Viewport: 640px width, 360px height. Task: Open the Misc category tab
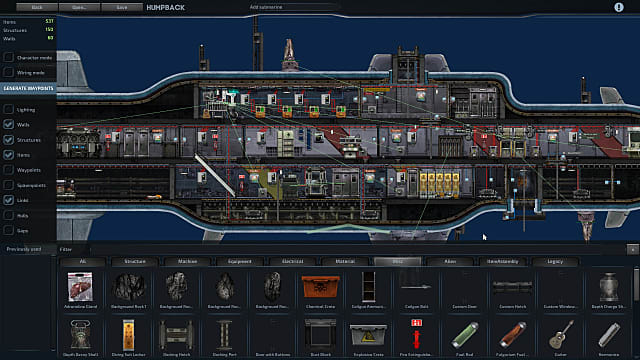[398, 261]
